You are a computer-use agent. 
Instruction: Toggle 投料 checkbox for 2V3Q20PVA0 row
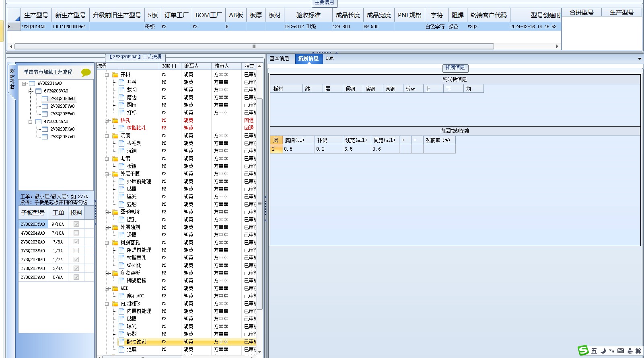[76, 268]
